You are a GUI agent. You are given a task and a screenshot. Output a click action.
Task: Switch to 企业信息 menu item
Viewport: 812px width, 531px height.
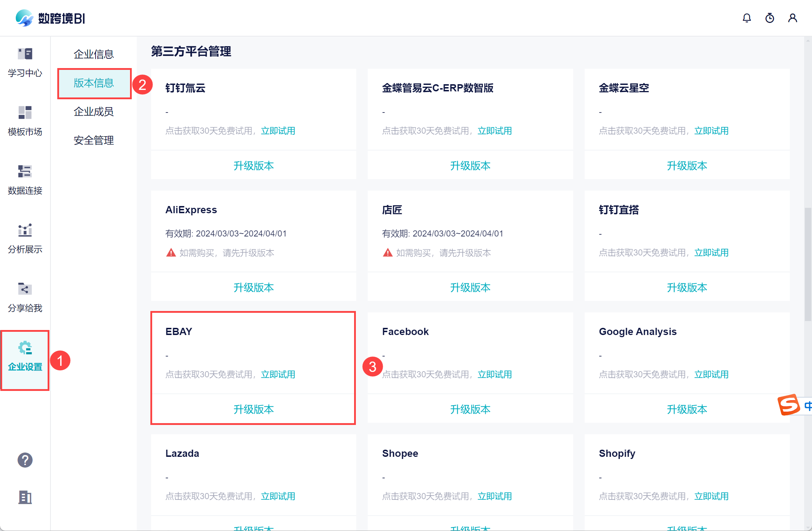pyautogui.click(x=93, y=54)
